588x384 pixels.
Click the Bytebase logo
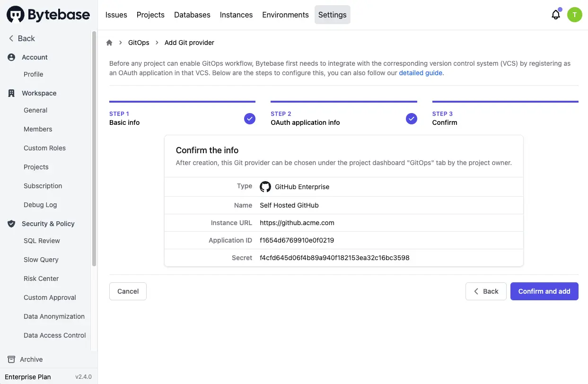48,15
